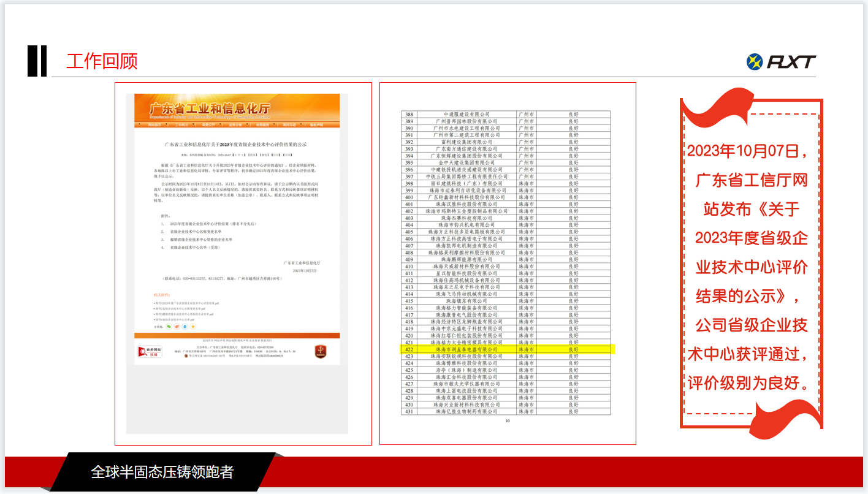Image resolution: width=868 pixels, height=494 pixels.
Task: Click the Weibo share icon on the webpage
Action: click(x=177, y=327)
